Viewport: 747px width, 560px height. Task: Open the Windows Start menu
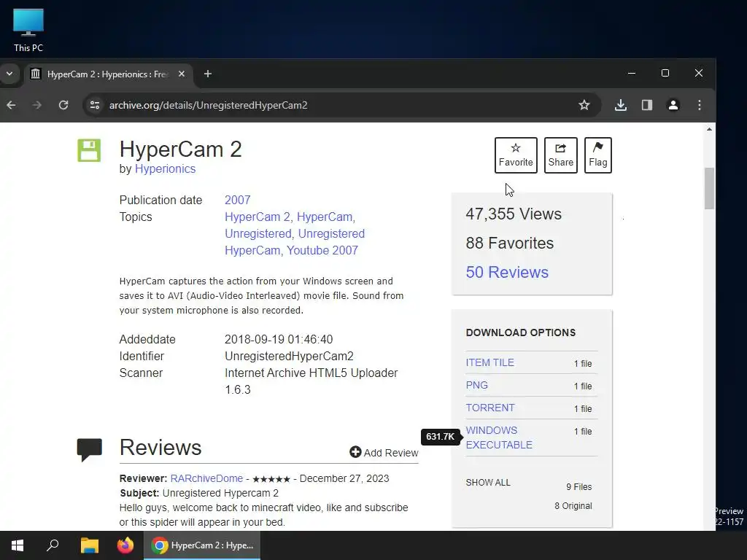tap(18, 545)
